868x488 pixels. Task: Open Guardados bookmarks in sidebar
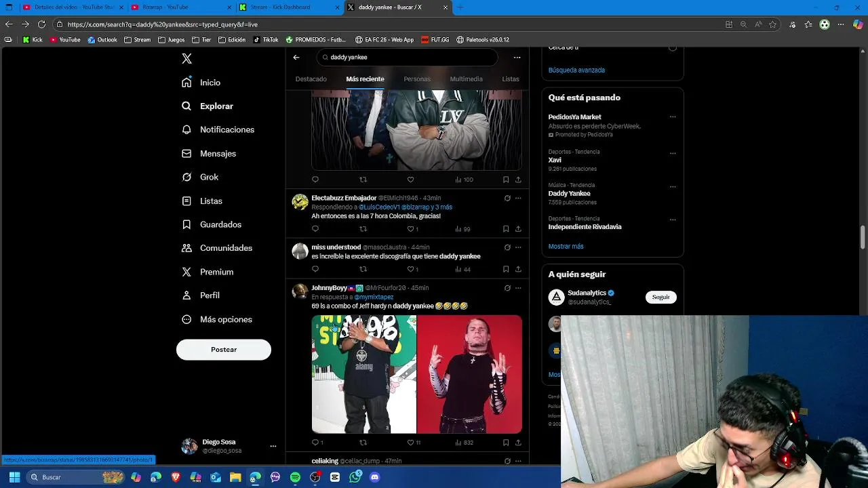(212, 224)
